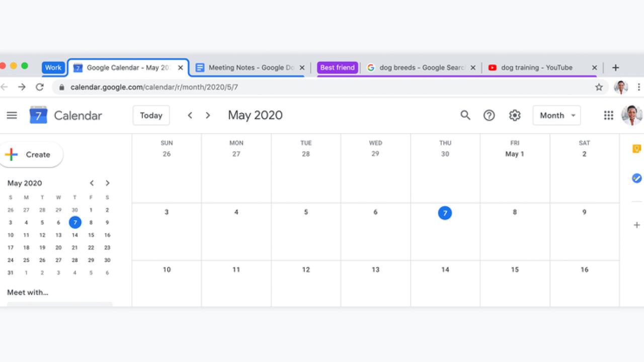The height and width of the screenshot is (362, 644).
Task: Click May 2020 label in mini calendar
Action: point(25,183)
